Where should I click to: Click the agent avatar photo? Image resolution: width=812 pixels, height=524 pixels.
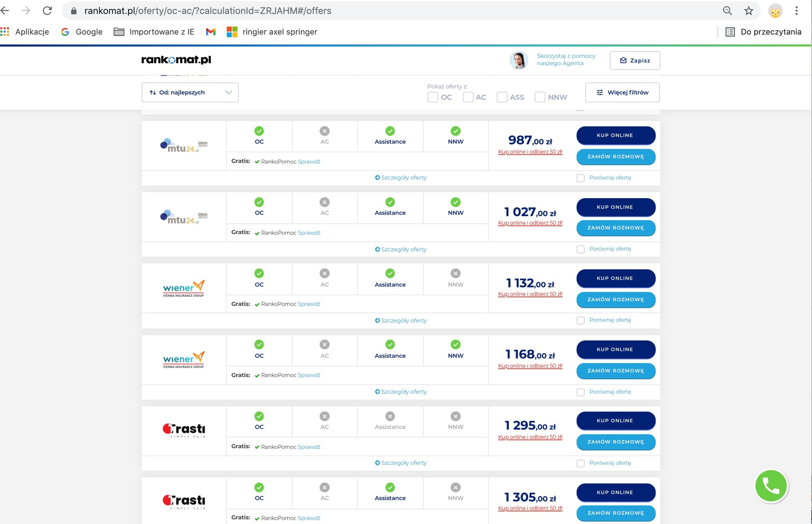coord(519,60)
